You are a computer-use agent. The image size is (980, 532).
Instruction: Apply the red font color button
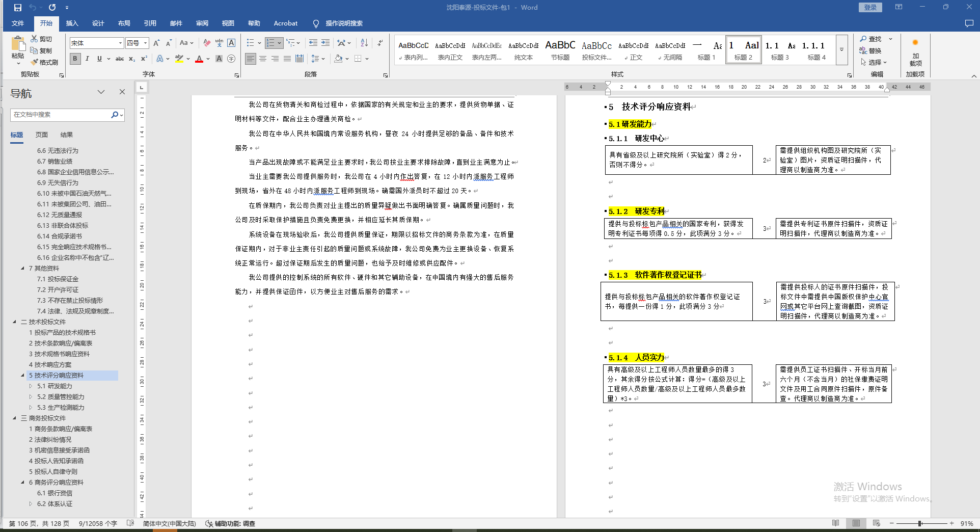(x=199, y=59)
